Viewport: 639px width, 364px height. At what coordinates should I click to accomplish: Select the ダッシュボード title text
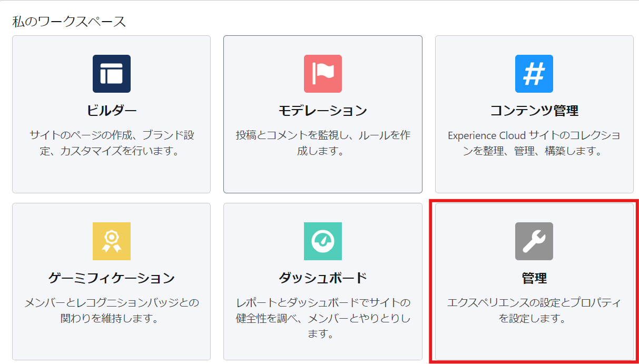(322, 278)
